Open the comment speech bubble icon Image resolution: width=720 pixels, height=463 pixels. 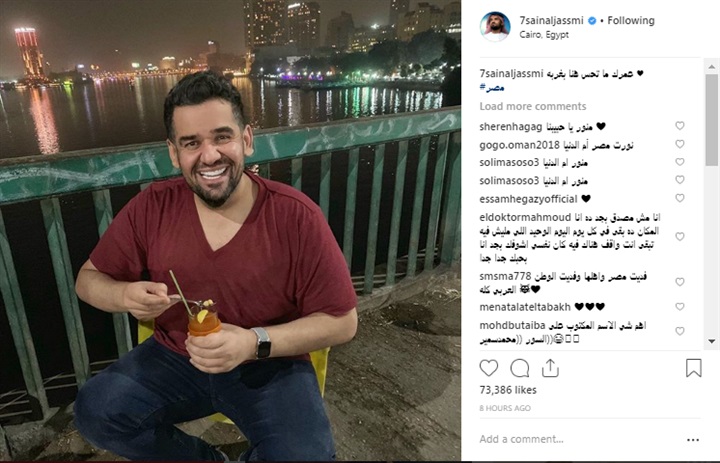520,368
